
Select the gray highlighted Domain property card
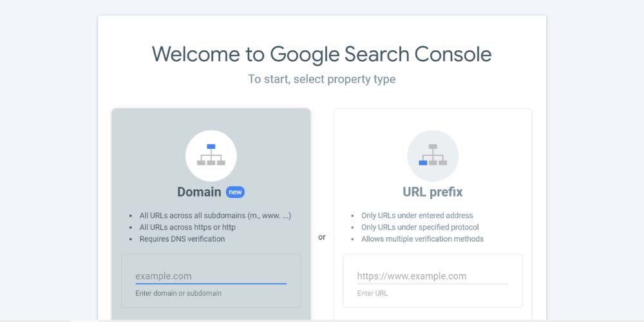tap(211, 214)
